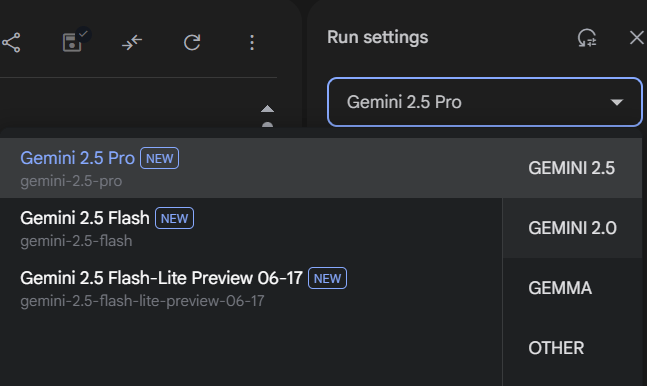Click the rerun refresh icon

pos(192,42)
